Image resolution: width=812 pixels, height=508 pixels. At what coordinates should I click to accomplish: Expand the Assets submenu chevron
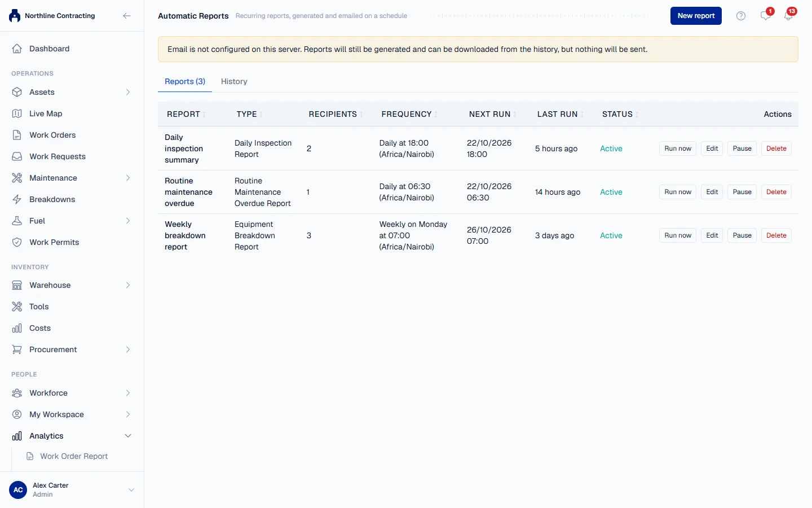click(128, 92)
